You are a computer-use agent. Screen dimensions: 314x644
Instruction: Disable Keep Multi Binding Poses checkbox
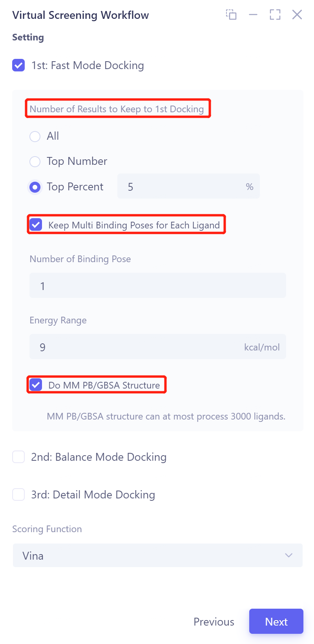pyautogui.click(x=36, y=225)
